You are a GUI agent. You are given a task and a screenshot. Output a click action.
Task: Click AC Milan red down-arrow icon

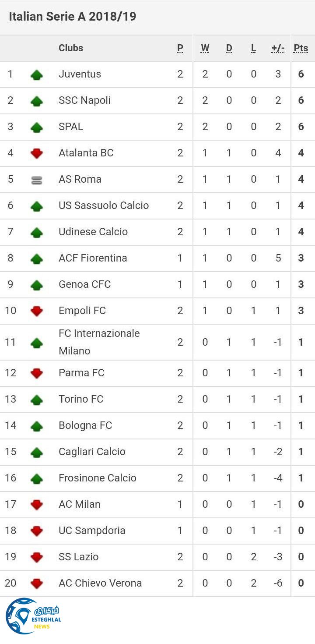click(x=37, y=505)
